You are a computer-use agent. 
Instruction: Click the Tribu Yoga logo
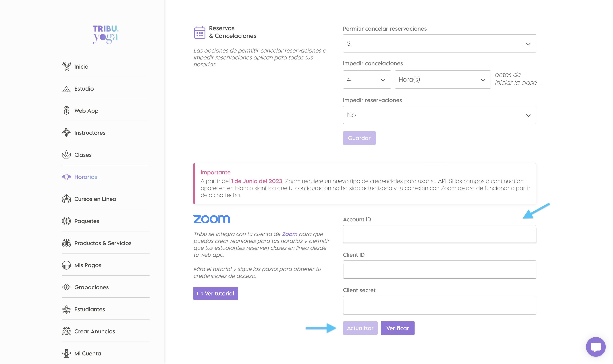click(105, 34)
